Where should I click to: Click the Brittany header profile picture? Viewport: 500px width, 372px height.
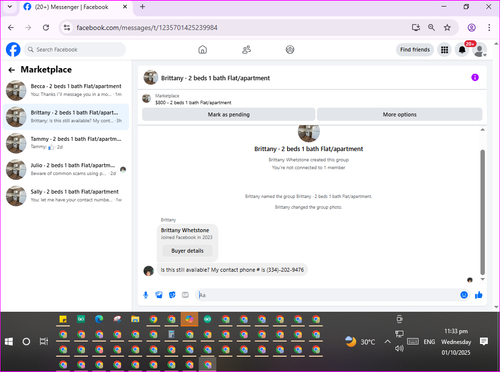pyautogui.click(x=150, y=77)
